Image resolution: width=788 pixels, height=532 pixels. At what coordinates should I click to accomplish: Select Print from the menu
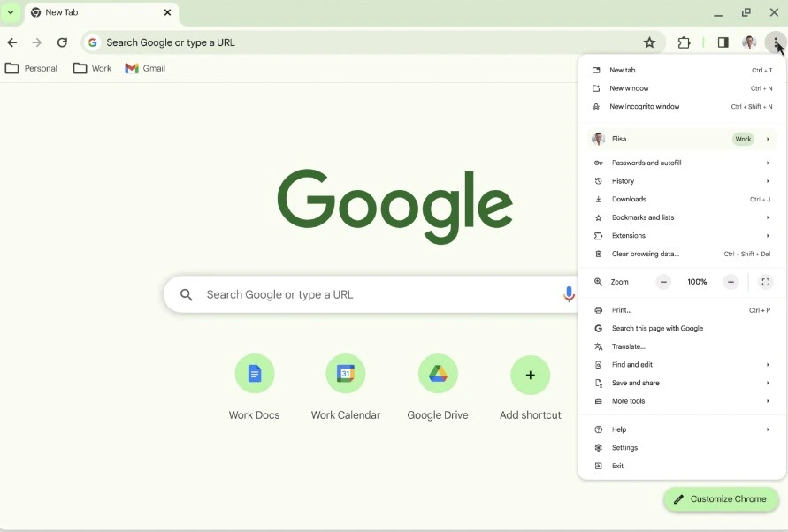click(x=682, y=310)
